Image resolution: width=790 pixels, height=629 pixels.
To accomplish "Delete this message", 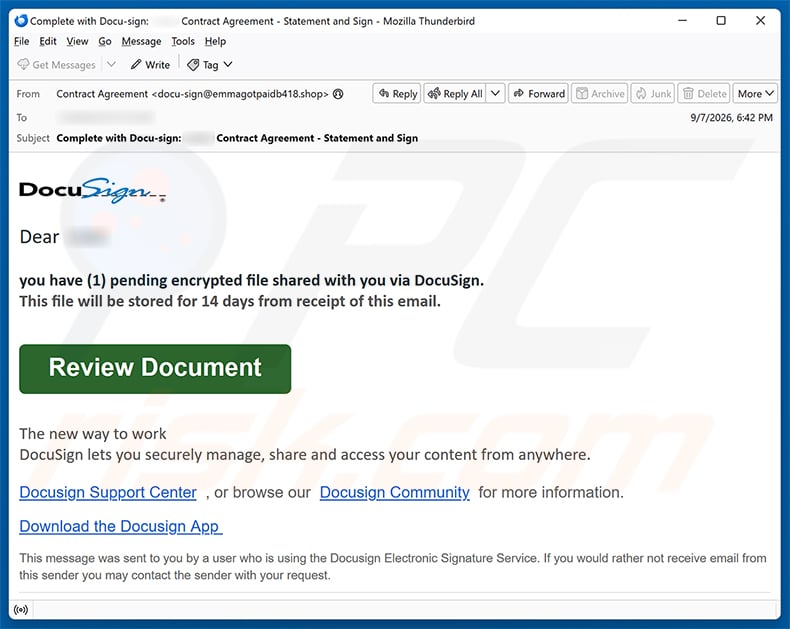I will point(704,94).
